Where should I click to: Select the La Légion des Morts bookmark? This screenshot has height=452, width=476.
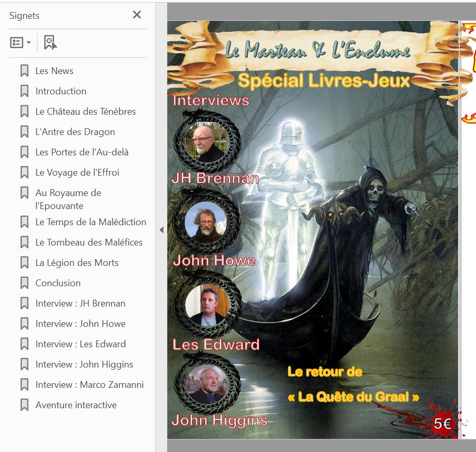coord(77,263)
